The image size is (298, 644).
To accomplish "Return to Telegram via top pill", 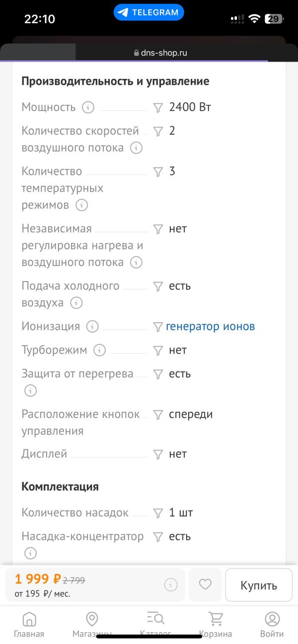I will (149, 12).
